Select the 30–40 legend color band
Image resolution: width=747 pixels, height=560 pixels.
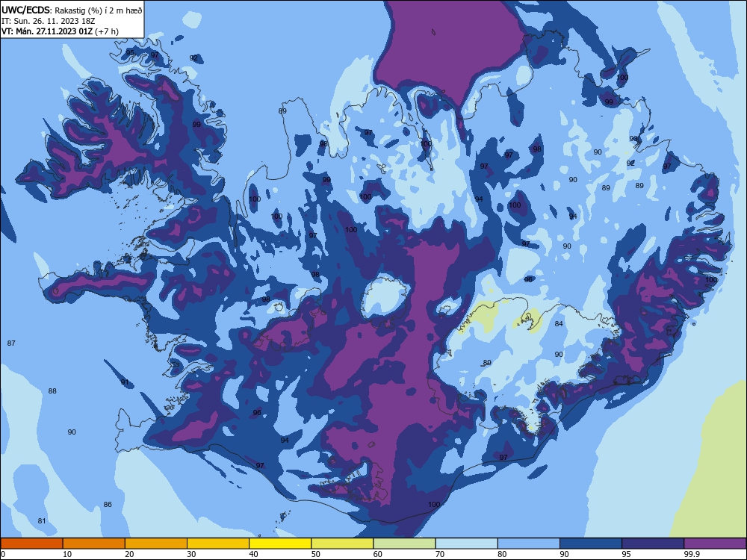tap(218, 544)
